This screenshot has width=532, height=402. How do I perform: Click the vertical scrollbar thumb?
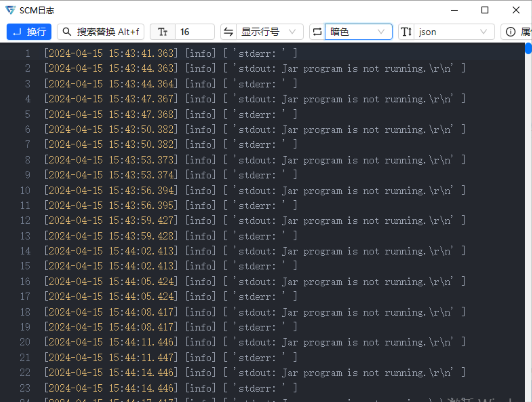click(528, 48)
